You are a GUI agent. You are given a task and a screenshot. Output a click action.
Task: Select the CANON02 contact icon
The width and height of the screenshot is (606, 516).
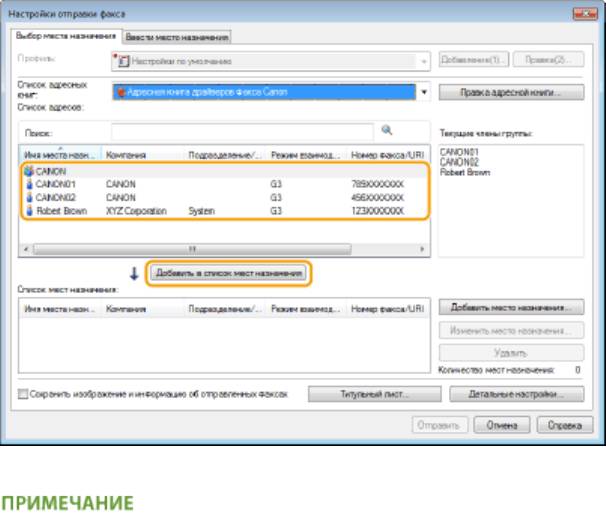pos(29,198)
